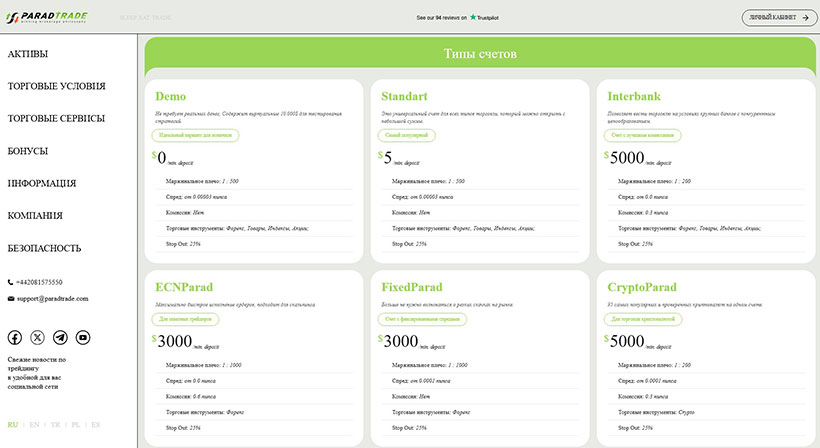This screenshot has height=448, width=820.
Task: Open the ТОРГОВЫЕ УСЛОВИЯ menu item
Action: pos(56,86)
